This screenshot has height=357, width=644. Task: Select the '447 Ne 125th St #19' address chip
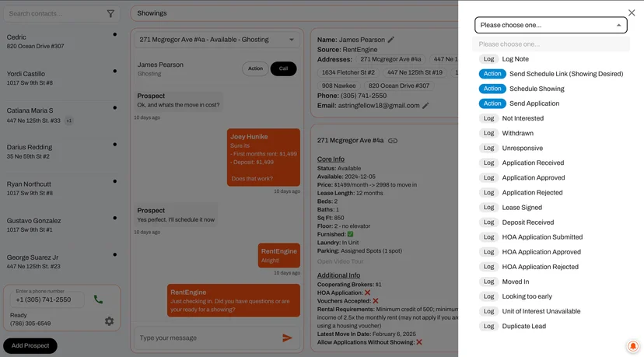coord(415,72)
